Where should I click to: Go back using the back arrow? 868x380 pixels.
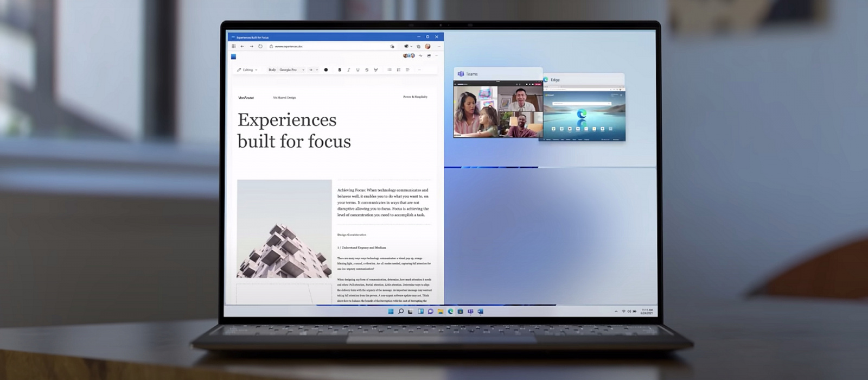tap(242, 47)
